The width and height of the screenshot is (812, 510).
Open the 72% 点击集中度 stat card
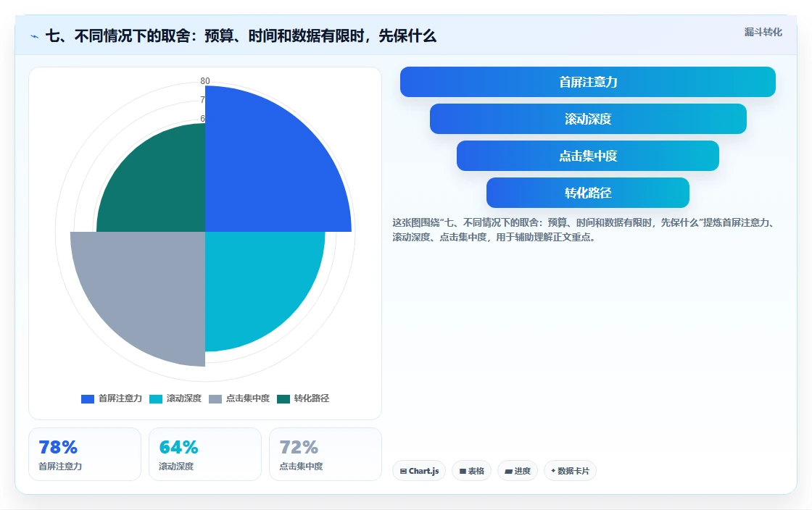click(326, 454)
